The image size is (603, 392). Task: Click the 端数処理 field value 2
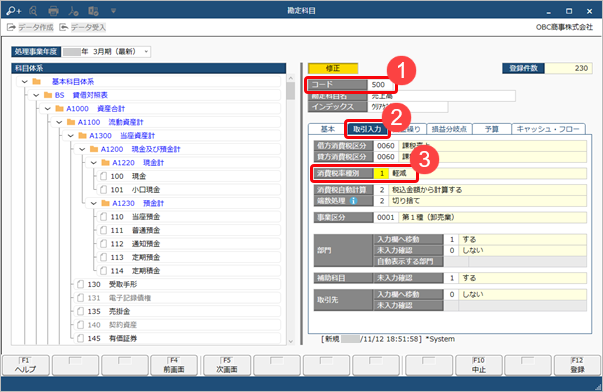[x=381, y=201]
